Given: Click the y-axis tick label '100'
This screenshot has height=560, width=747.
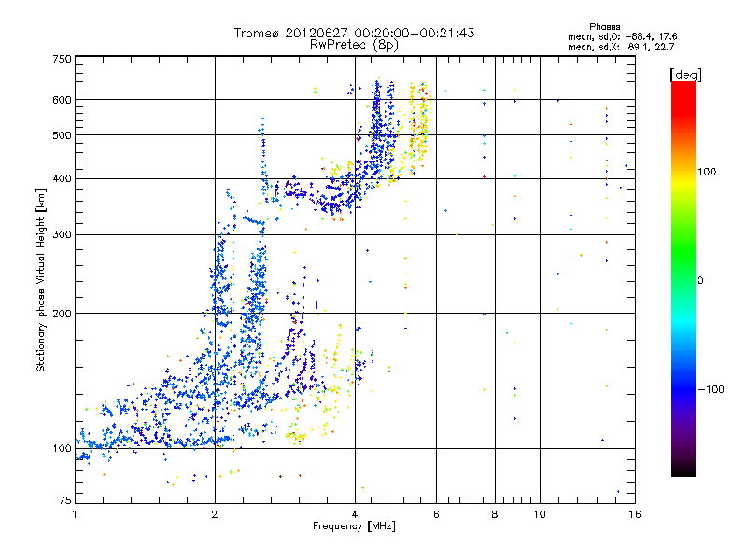Looking at the screenshot, I should point(62,449).
